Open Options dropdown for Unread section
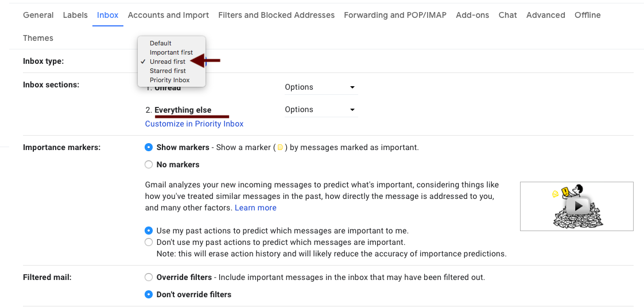 tap(320, 87)
